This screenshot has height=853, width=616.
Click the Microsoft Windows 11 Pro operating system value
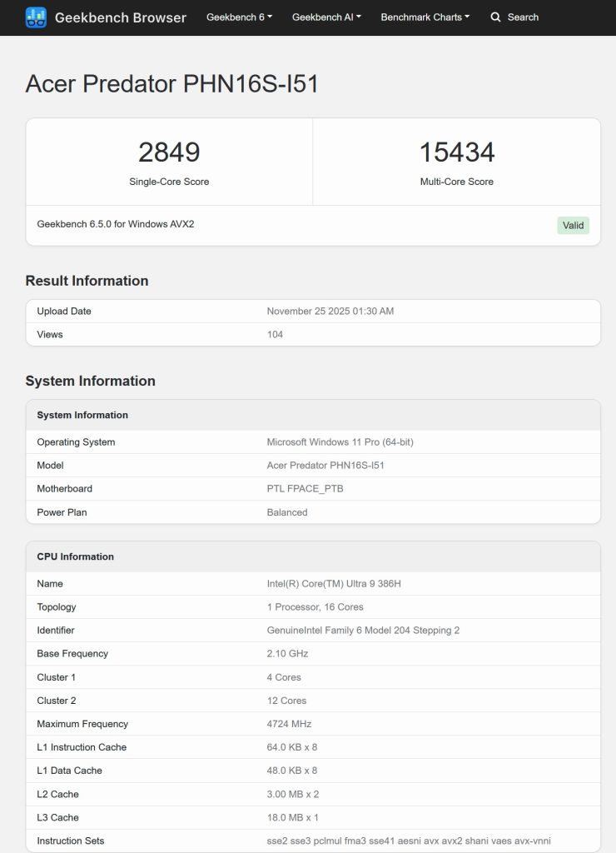[x=340, y=442]
